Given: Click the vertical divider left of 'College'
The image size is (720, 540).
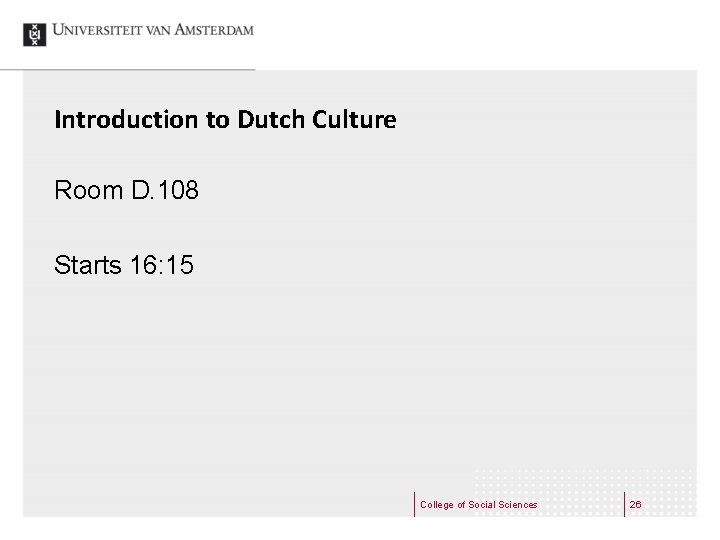Looking at the screenshot, I should pos(414,504).
